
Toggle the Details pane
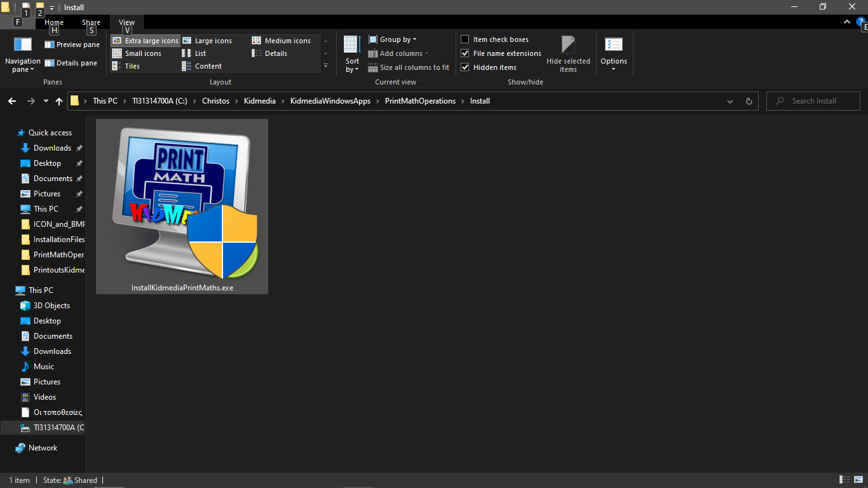pos(71,63)
